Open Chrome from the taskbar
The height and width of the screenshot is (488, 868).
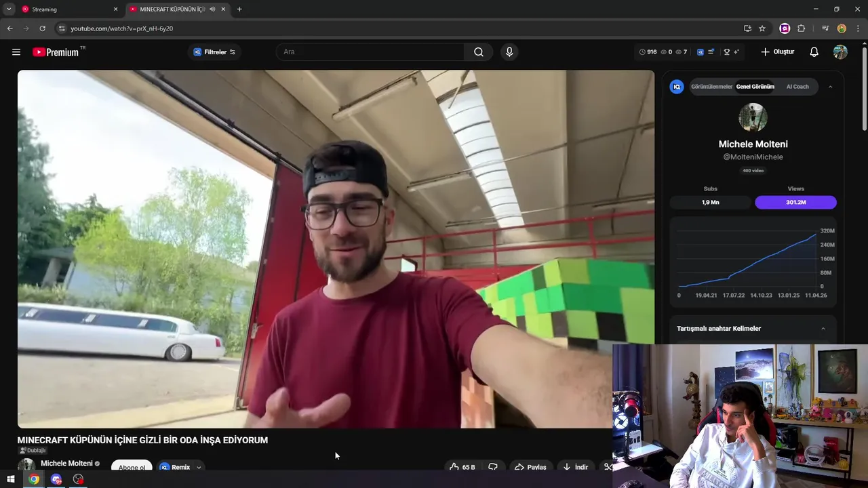pos(34,479)
